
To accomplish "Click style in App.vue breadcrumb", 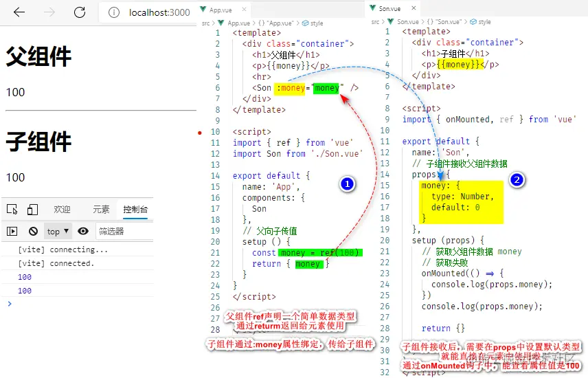I will click(x=317, y=23).
